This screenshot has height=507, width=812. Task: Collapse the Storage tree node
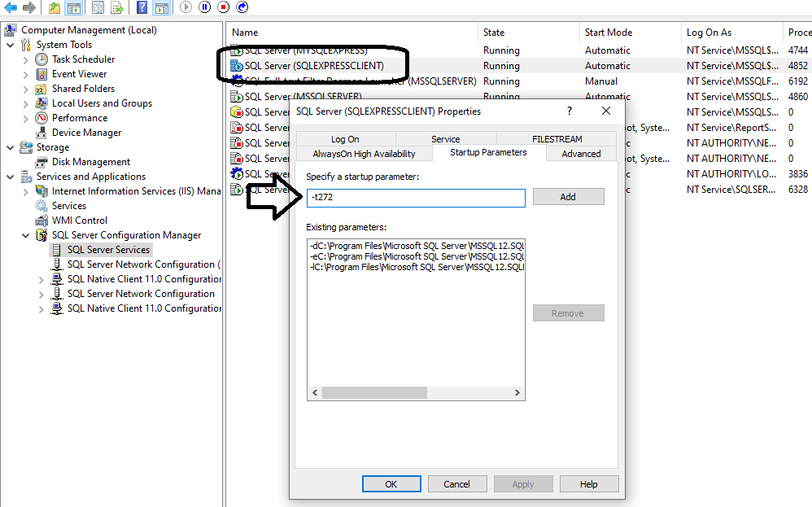(11, 147)
